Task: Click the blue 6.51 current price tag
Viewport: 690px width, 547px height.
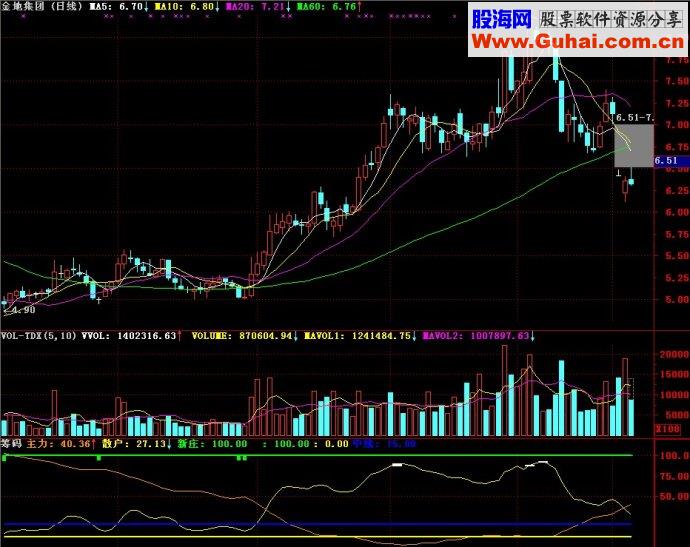Action: click(x=672, y=161)
